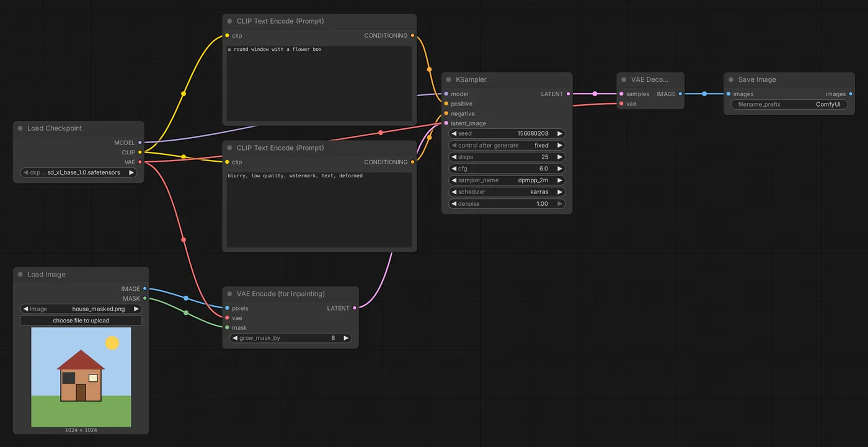Click the 1024 × 1024 size label
Viewport: 868px width, 447px height.
(81, 430)
